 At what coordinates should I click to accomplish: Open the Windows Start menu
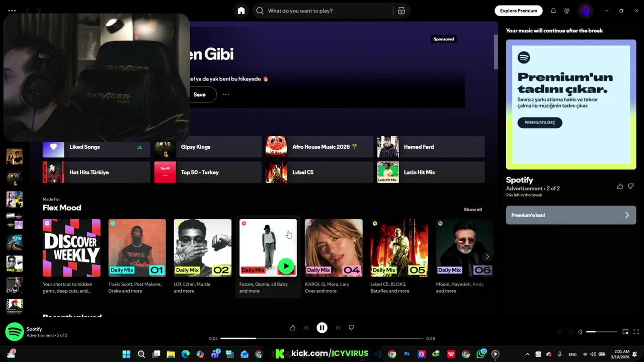click(126, 354)
